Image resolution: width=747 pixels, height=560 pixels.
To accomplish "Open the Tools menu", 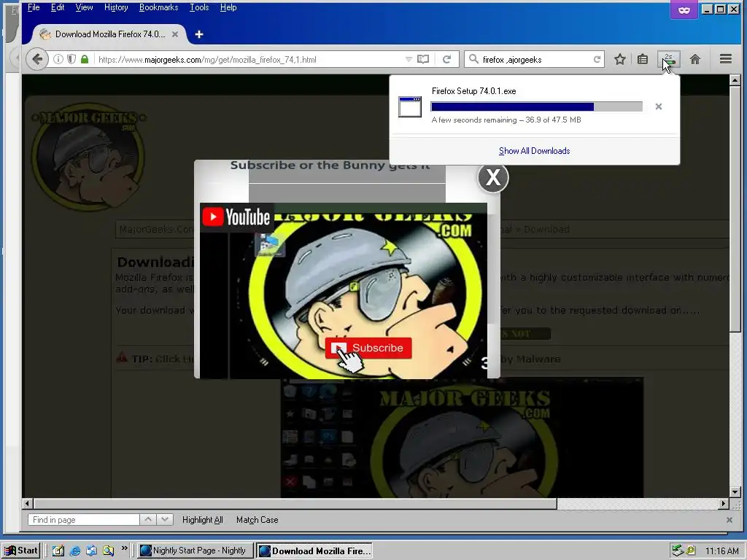I will click(x=199, y=7).
